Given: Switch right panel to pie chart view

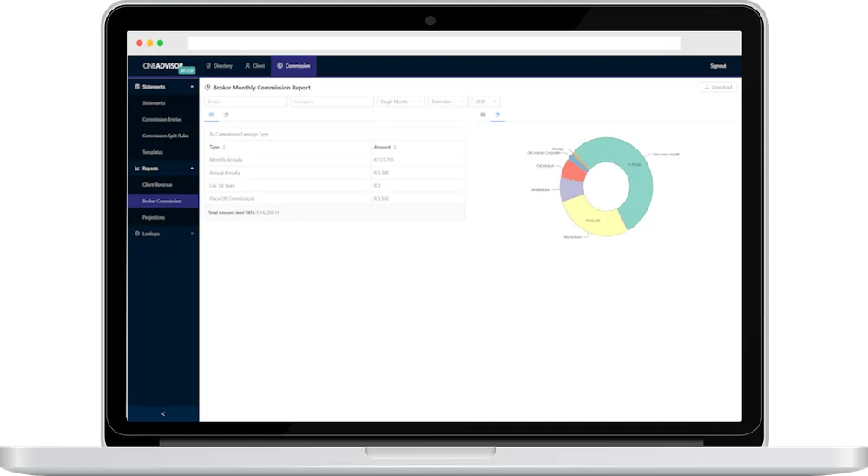Looking at the screenshot, I should click(x=497, y=115).
